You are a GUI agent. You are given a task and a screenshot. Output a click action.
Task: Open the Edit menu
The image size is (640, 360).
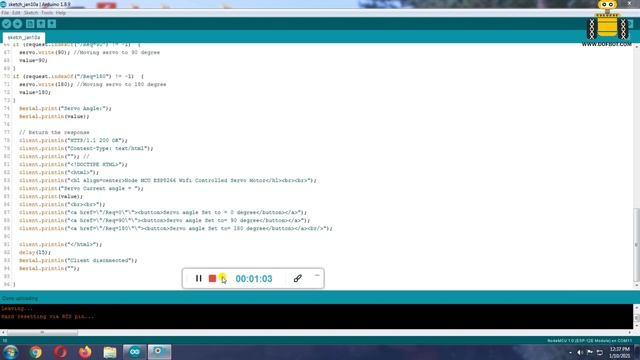tap(16, 13)
